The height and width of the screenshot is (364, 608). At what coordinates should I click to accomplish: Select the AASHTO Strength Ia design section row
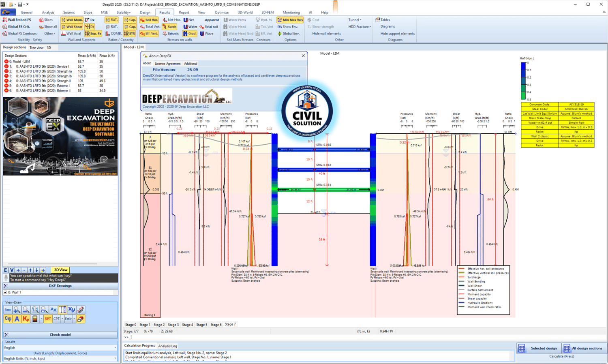tap(60, 71)
